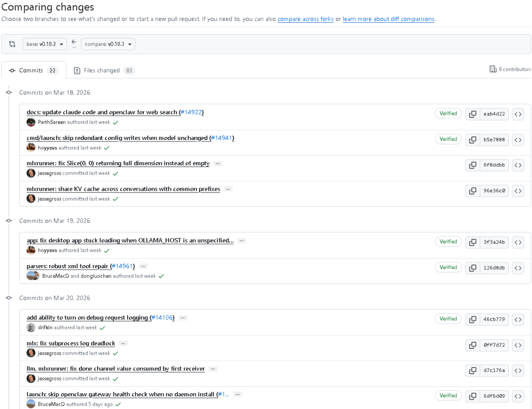Click the Verified badge on commit 126d8db

tap(448, 268)
